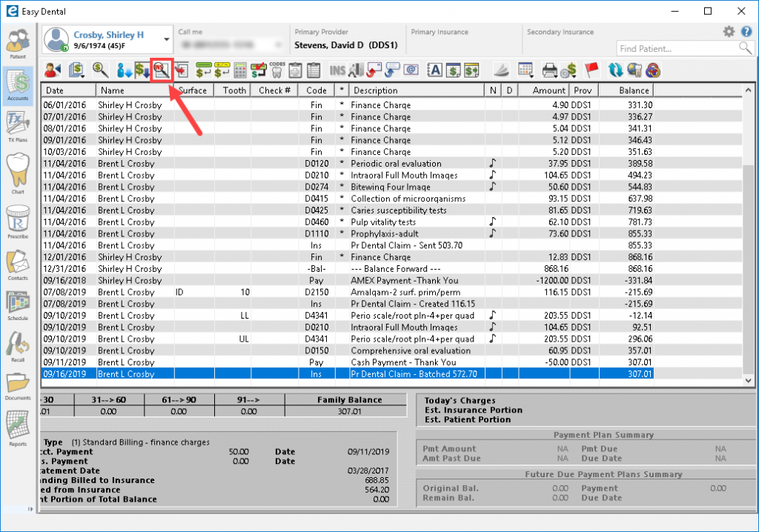Viewport: 759px width, 532px height.
Task: Open the gear-dollar toolbar dropdown
Action: (569, 70)
